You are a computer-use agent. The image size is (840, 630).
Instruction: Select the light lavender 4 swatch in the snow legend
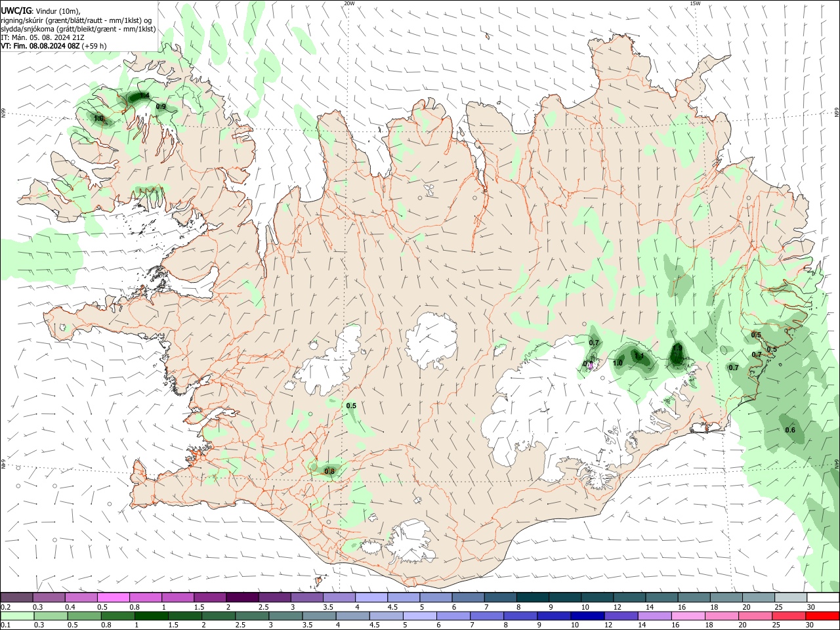370,598
